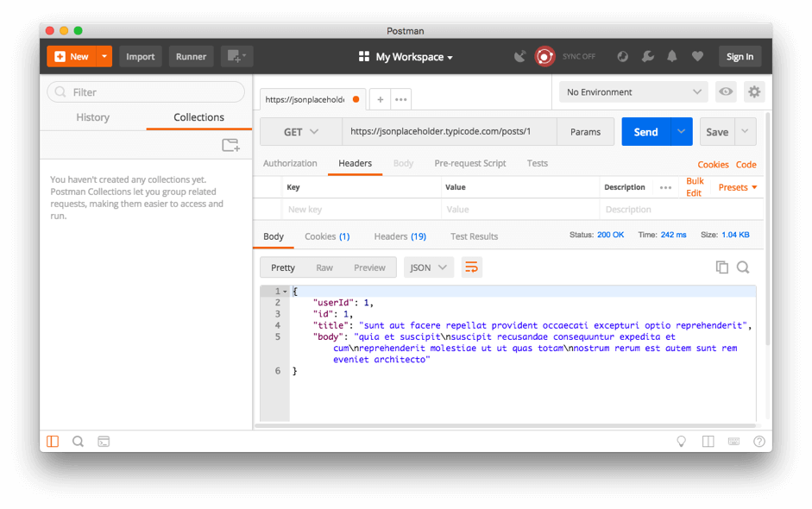Toggle environment quick look eye
Viewport: 812px width, 509px height.
[x=726, y=92]
